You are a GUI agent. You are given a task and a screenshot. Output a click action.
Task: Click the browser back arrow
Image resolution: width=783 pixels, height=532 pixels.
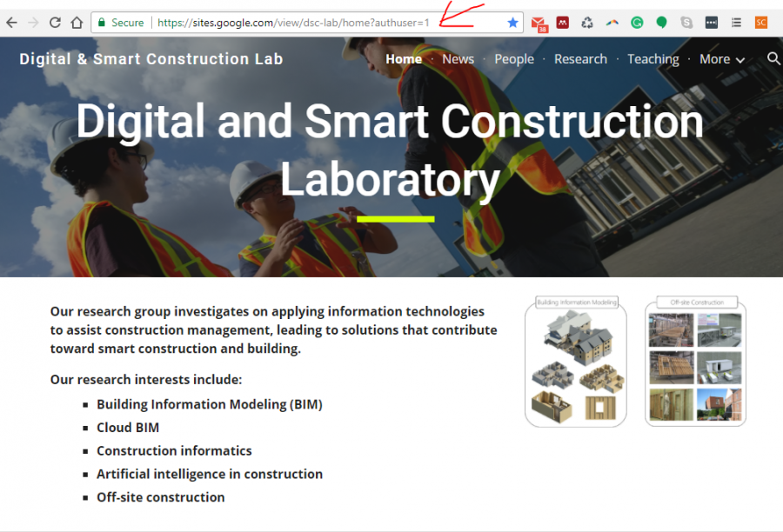coord(11,23)
